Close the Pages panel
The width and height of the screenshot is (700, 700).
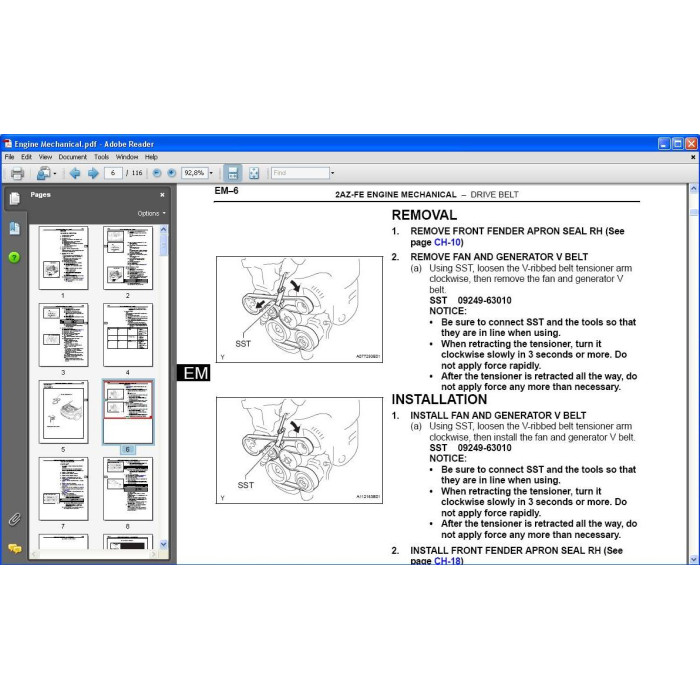pyautogui.click(x=162, y=195)
